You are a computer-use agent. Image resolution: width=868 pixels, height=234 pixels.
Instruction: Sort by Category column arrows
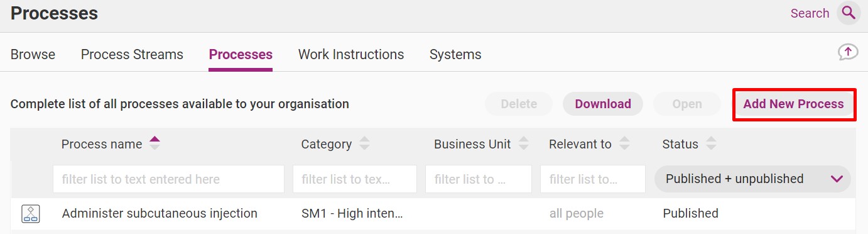(364, 143)
